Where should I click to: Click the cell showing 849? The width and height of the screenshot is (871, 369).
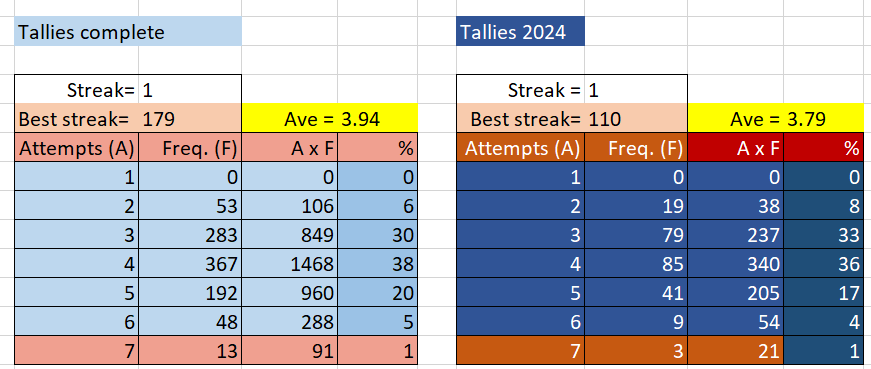289,235
